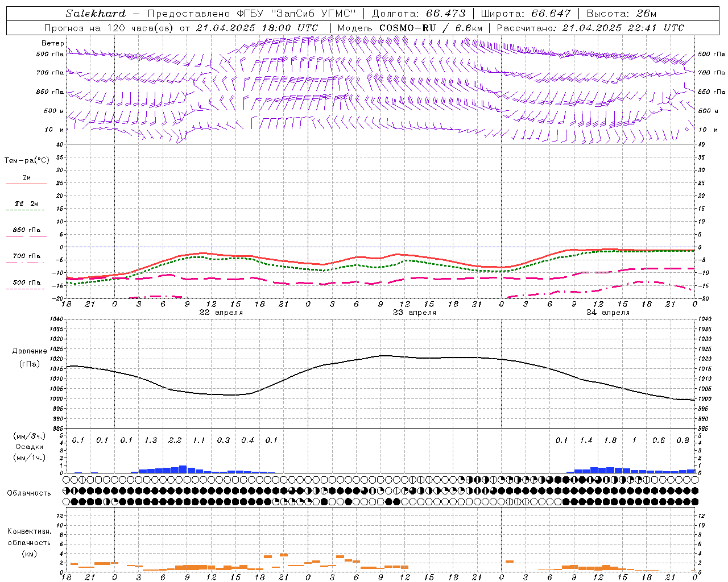Click 'Рассчитано: 21.04.2025 22:41 UTC' text

590,28
